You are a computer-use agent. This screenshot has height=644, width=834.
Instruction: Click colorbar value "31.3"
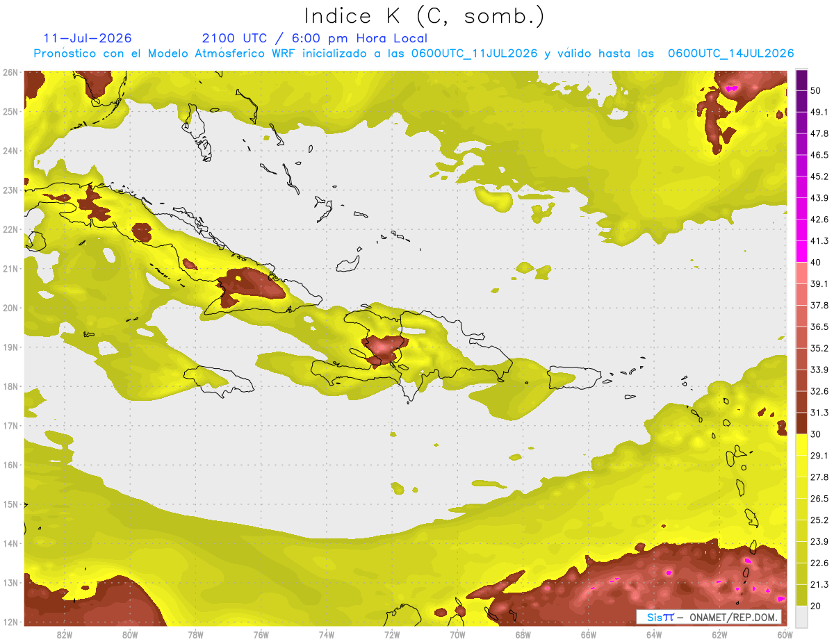coord(819,413)
